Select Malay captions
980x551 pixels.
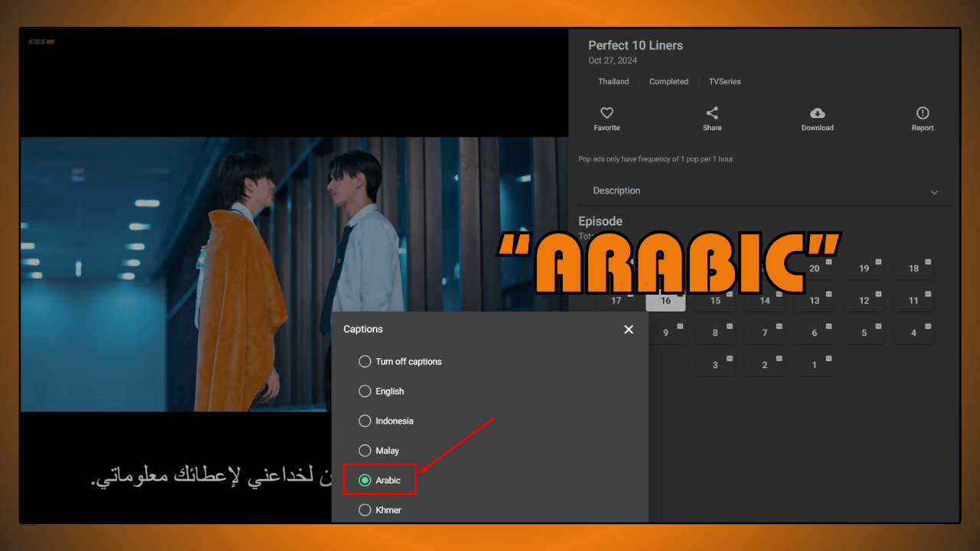tap(364, 451)
